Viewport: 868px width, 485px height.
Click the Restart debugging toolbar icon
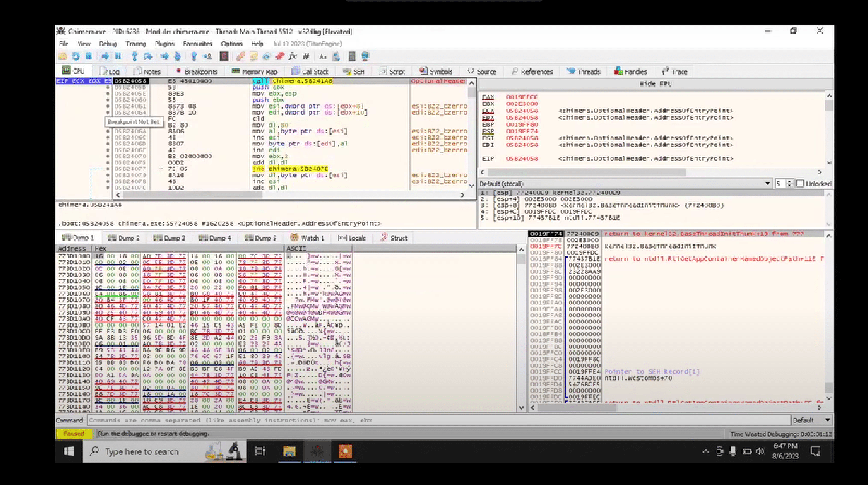[75, 56]
